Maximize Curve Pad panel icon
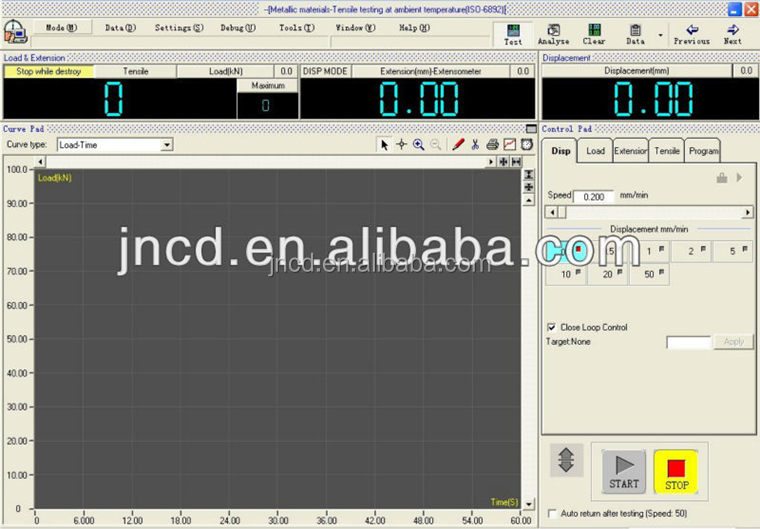Screen dimensions: 760x529 click(x=531, y=129)
